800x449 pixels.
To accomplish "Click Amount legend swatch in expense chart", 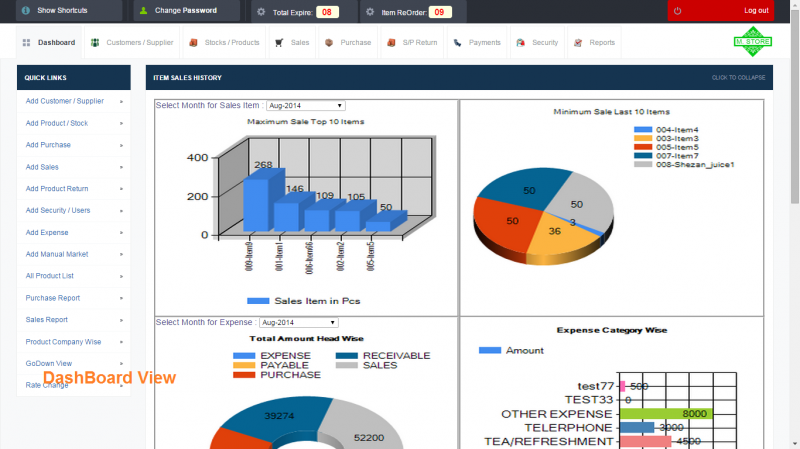I will click(490, 350).
